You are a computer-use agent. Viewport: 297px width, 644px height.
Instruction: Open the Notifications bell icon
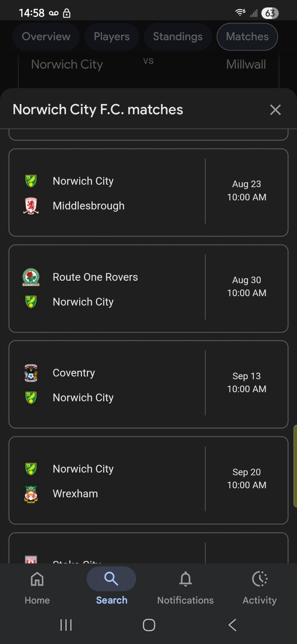185,579
